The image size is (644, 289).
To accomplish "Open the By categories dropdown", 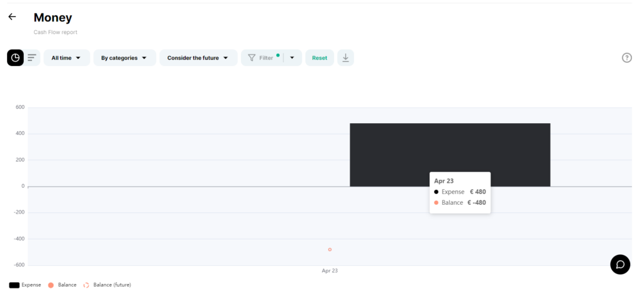I will click(x=125, y=58).
